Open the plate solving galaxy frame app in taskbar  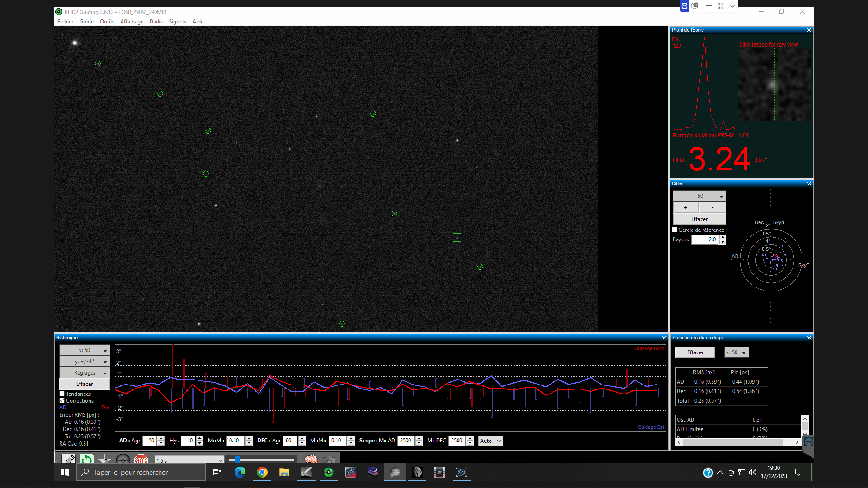(462, 472)
